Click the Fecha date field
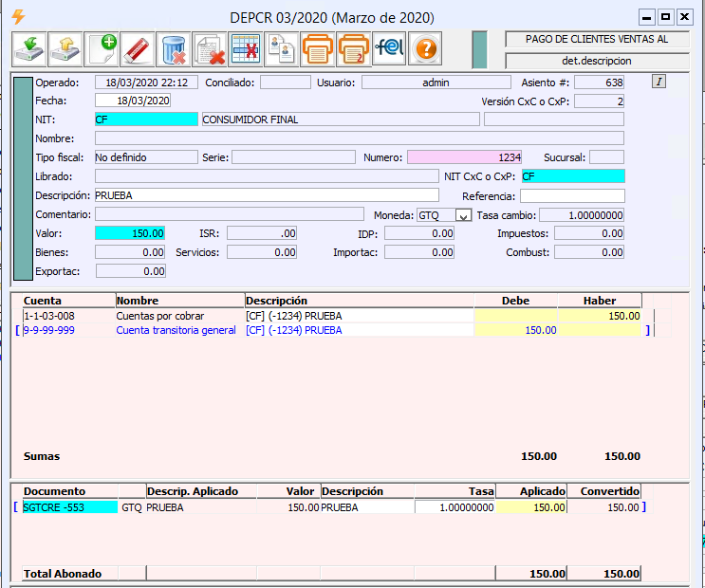 coord(133,101)
